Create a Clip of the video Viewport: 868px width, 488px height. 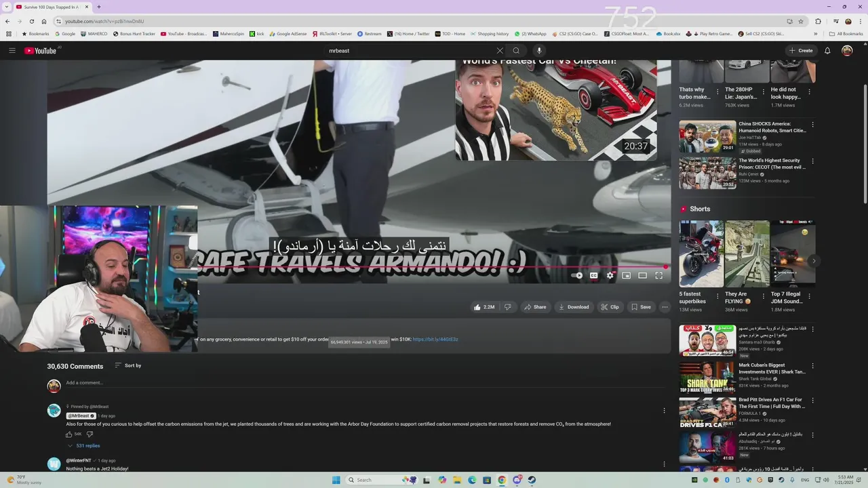(610, 307)
